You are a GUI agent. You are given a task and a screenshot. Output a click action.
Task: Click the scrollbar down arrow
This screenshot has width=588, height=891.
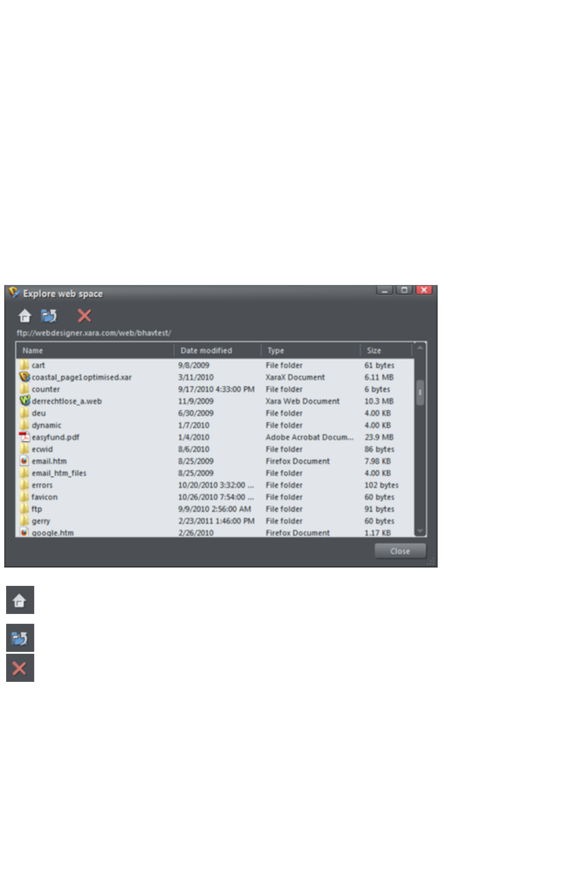420,531
